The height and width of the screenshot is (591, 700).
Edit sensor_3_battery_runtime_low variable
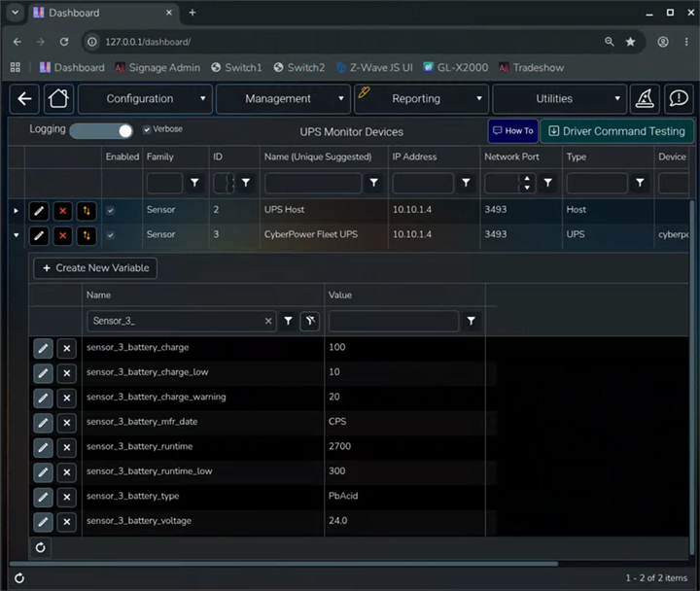click(43, 472)
